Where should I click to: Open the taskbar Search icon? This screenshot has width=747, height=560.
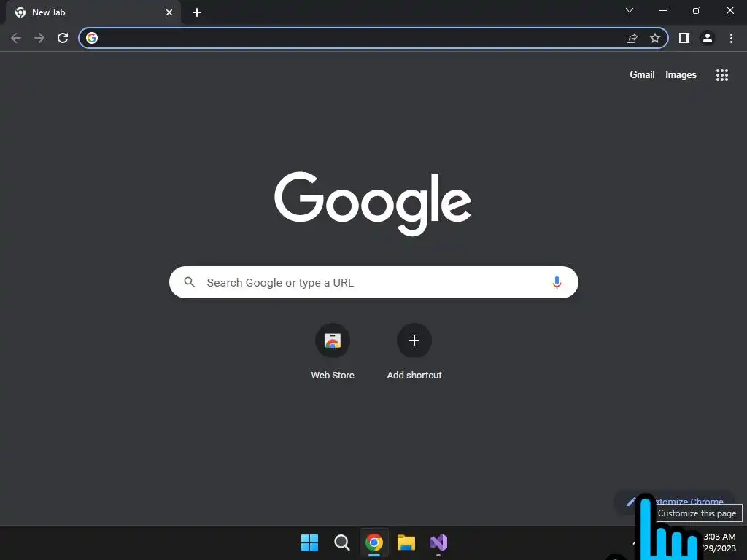342,542
